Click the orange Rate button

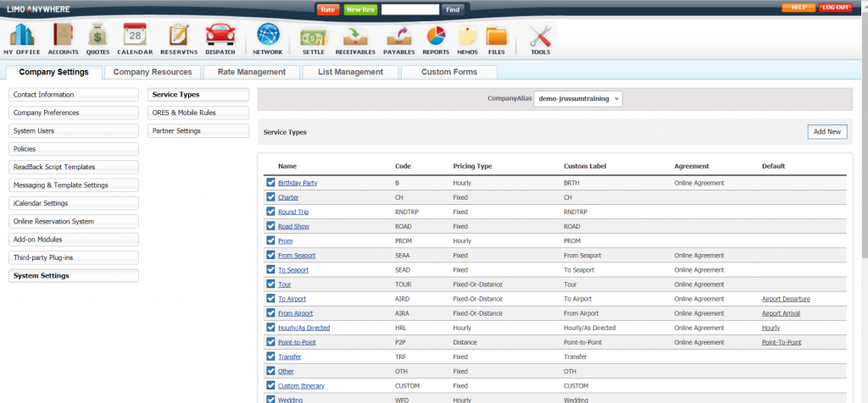(x=328, y=9)
